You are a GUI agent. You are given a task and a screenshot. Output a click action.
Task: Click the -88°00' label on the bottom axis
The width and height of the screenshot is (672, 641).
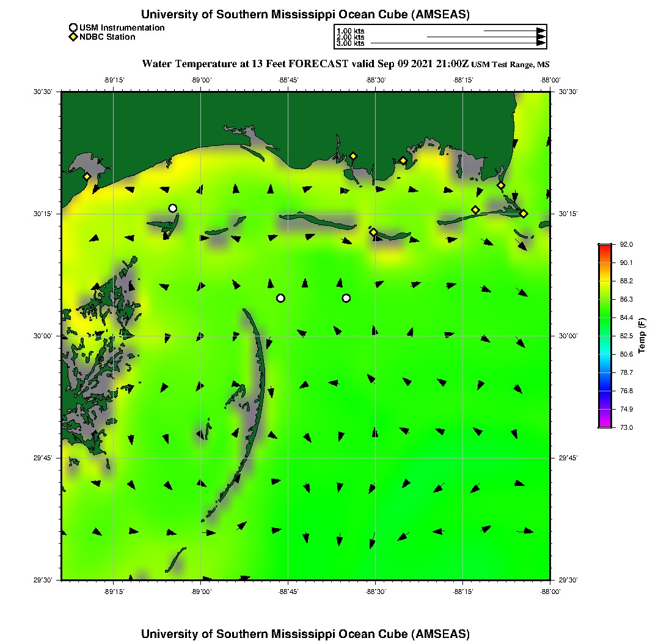point(550,592)
